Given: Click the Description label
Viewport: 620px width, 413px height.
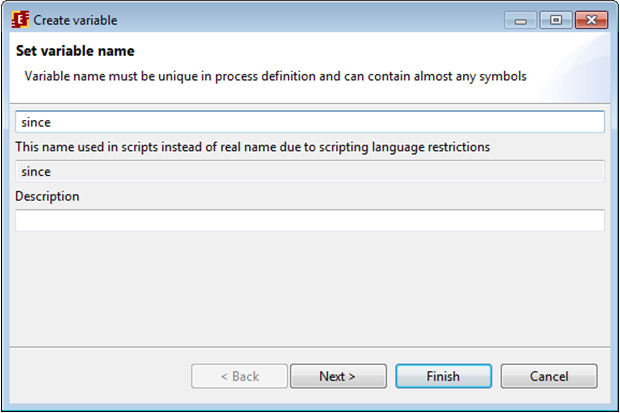Looking at the screenshot, I should tap(47, 197).
